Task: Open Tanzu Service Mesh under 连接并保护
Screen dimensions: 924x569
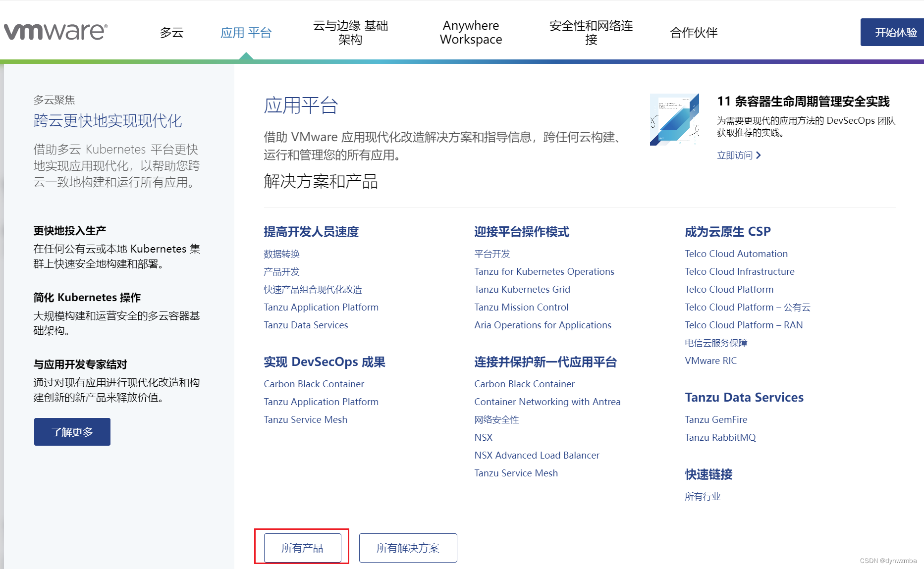Action: 516,473
